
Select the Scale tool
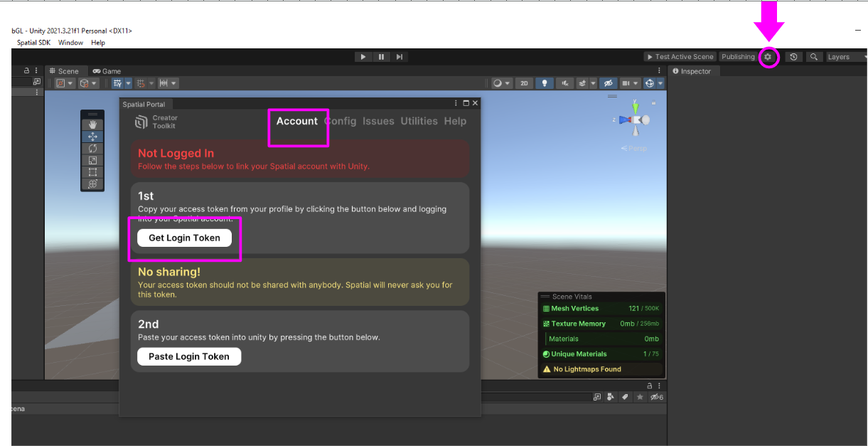point(92,160)
